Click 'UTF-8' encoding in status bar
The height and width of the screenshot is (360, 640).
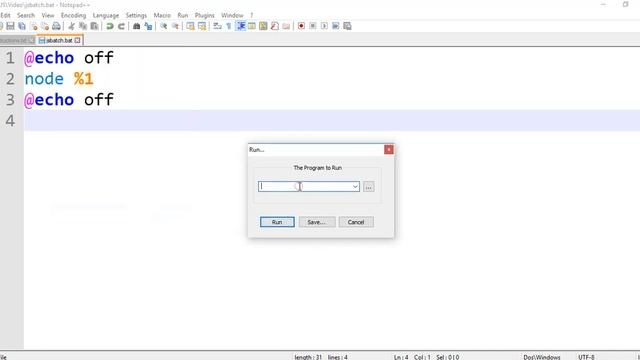[x=587, y=357]
